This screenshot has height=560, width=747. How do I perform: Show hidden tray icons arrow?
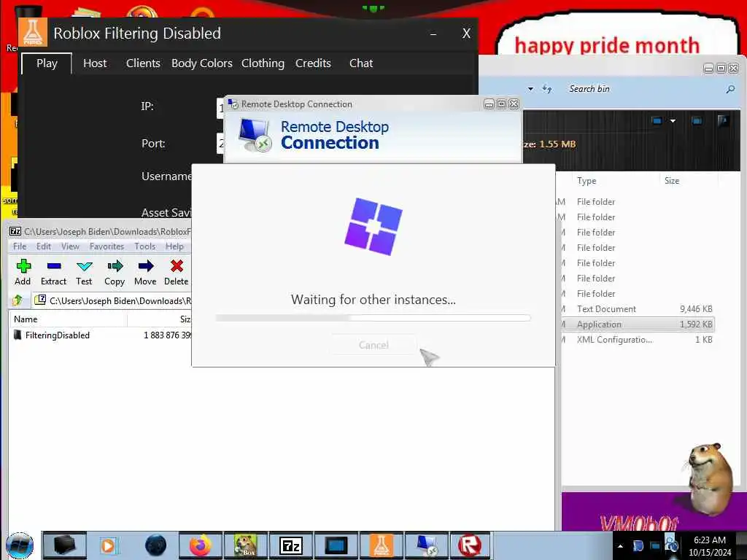pyautogui.click(x=620, y=546)
